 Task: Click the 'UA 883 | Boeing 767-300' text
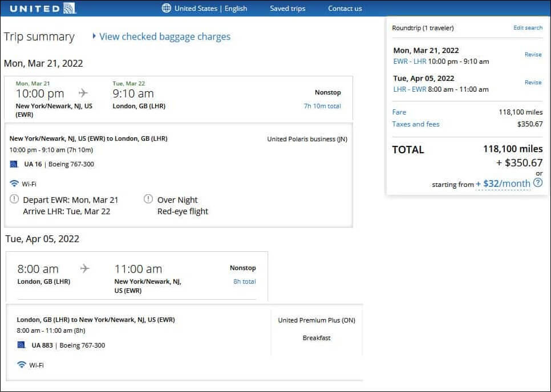pyautogui.click(x=68, y=345)
